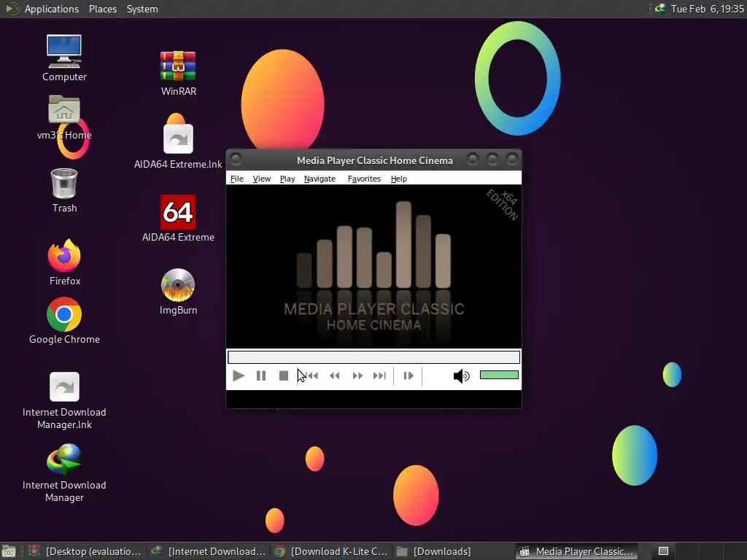
Task: Click the Stop button in the player
Action: coord(284,376)
